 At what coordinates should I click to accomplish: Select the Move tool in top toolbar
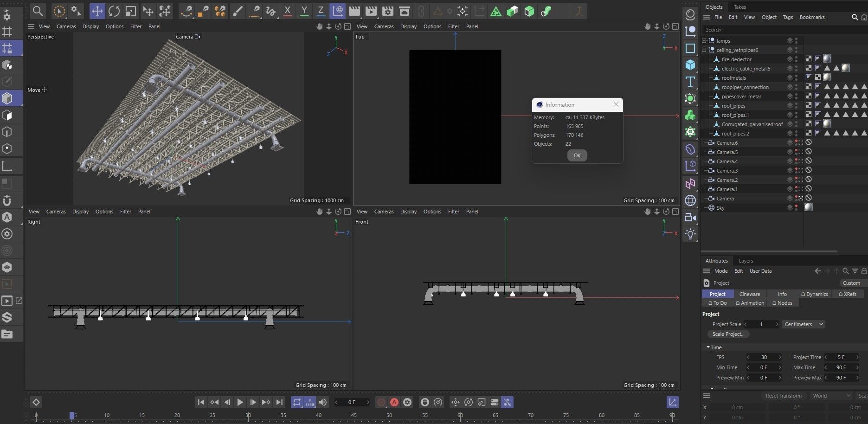[97, 11]
